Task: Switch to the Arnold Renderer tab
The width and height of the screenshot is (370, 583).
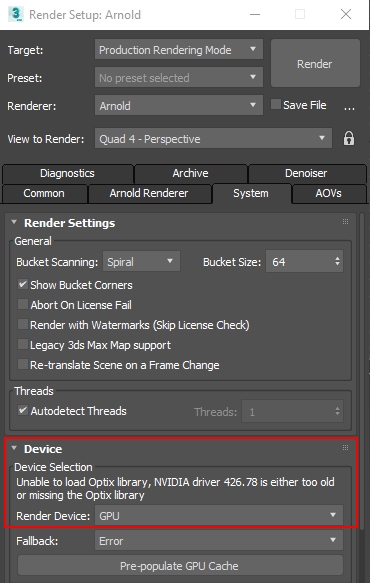Action: 149,193
